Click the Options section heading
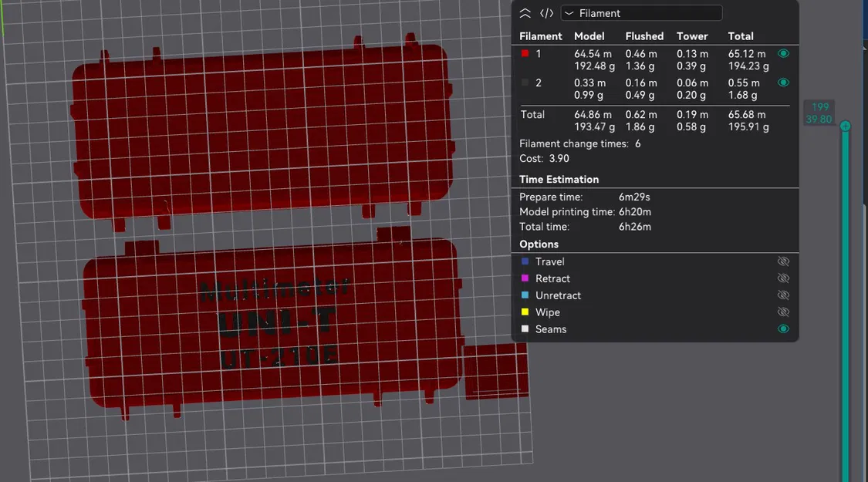The width and height of the screenshot is (868, 482). click(539, 244)
